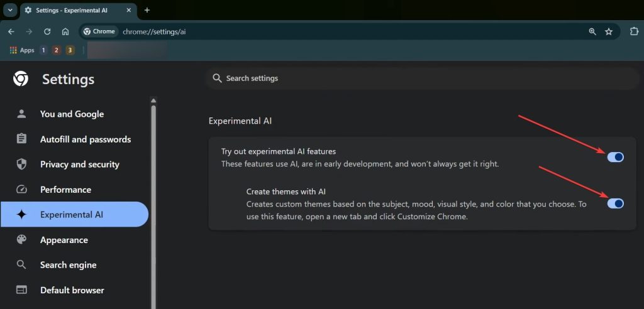Click 'Create themes with AI' label
The width and height of the screenshot is (644, 309).
pos(286,191)
